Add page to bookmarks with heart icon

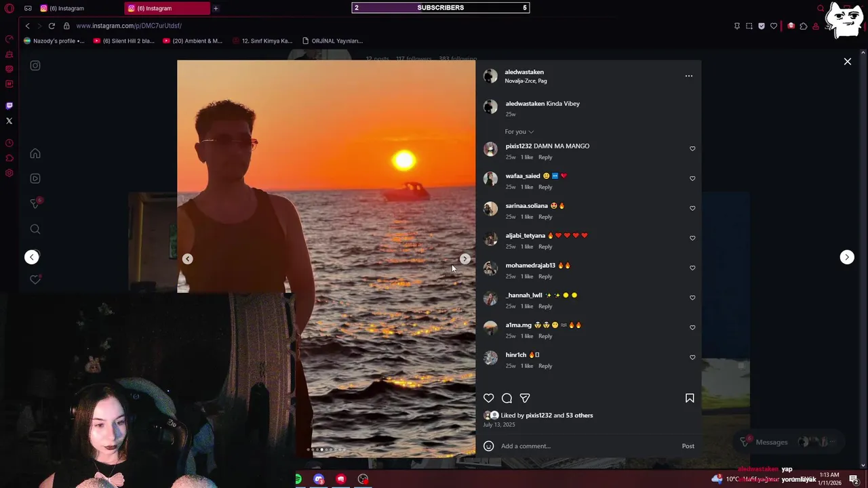774,26
